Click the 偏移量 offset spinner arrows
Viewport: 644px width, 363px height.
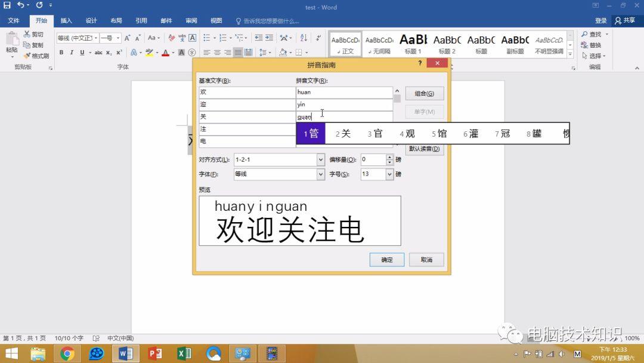click(x=389, y=159)
